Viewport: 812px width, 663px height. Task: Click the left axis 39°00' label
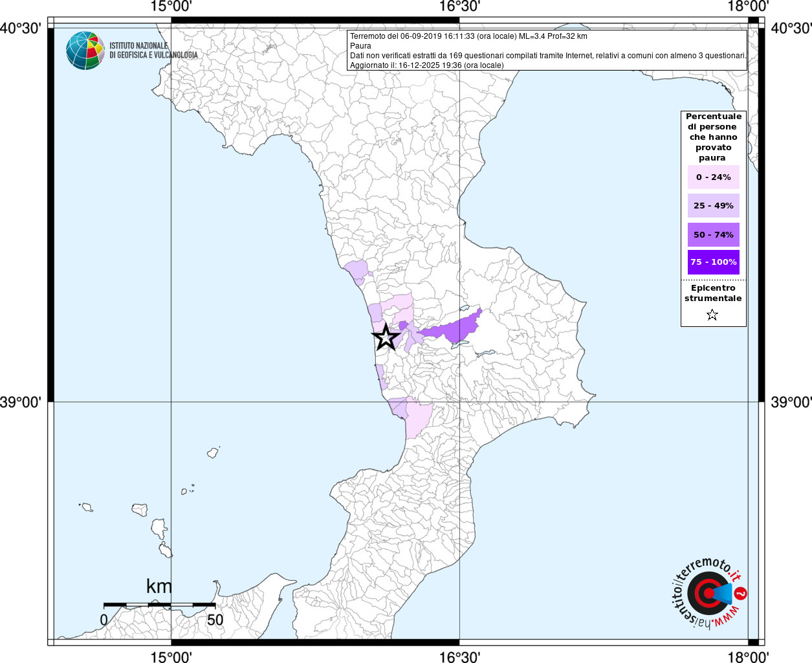[21, 402]
